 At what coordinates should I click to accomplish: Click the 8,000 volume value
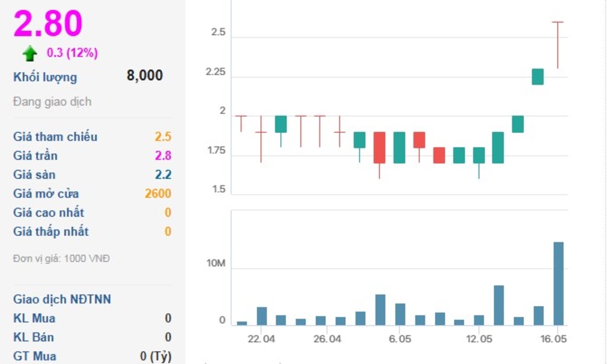[x=145, y=76]
